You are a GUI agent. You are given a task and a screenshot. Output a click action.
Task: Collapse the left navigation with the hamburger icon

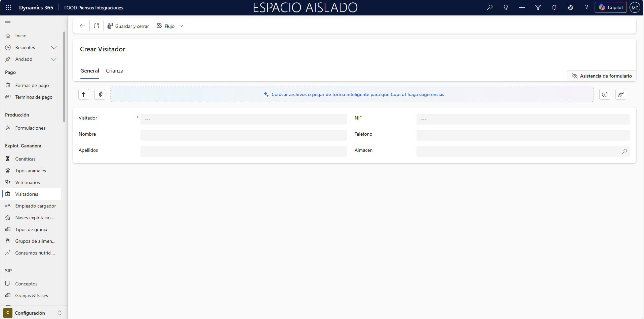[7, 23]
